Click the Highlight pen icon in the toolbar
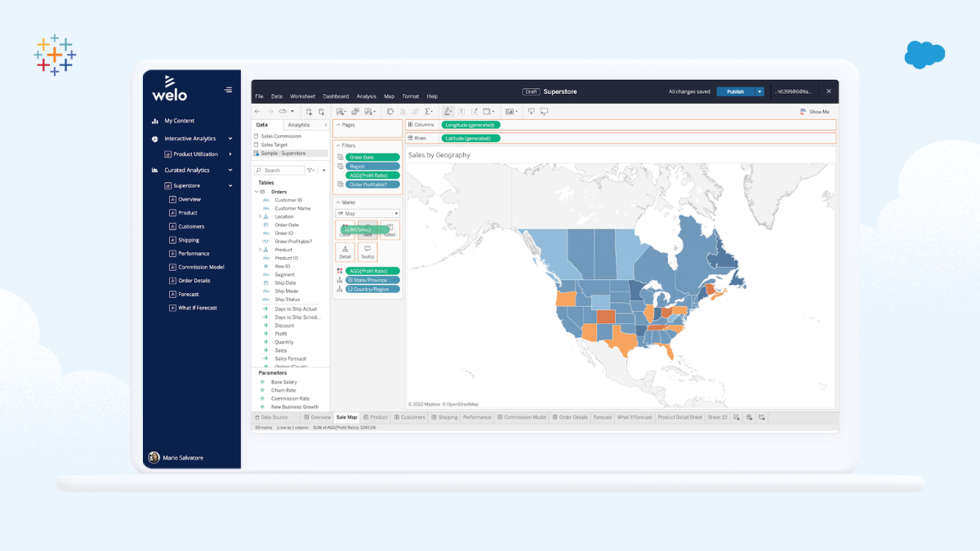This screenshot has width=980, height=551. (448, 111)
